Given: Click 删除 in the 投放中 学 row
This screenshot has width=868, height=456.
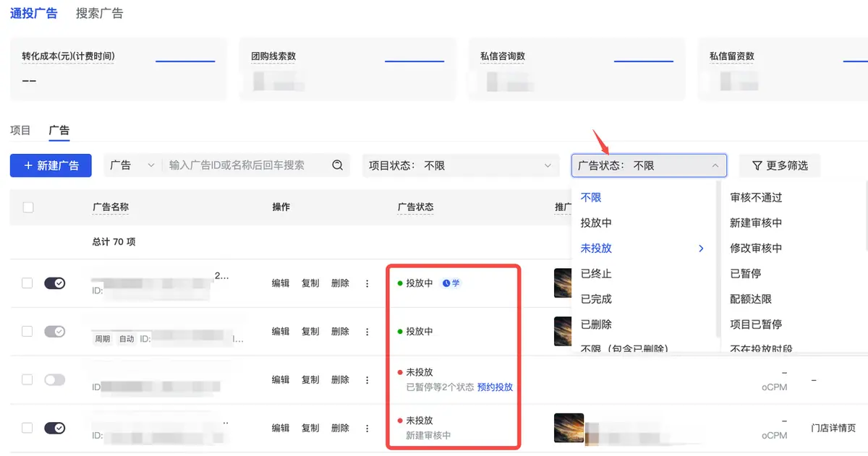Looking at the screenshot, I should pyautogui.click(x=340, y=283).
